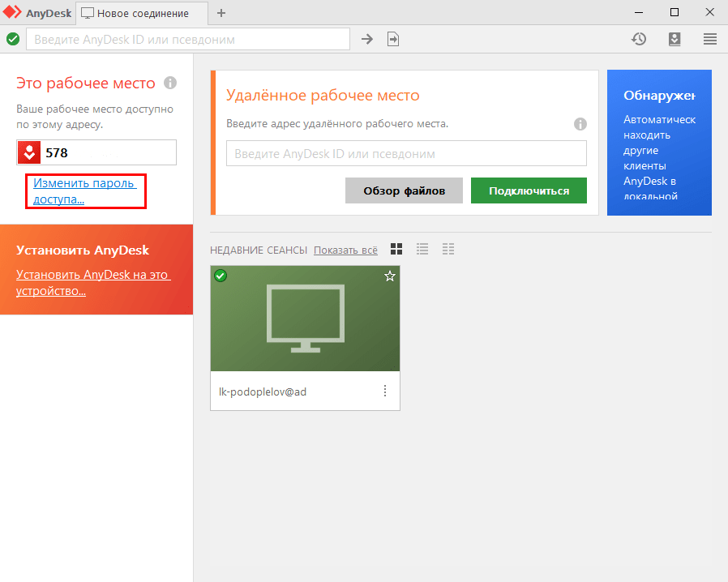The height and width of the screenshot is (582, 728).
Task: Click the blue Обнаружение info card
Action: tap(659, 143)
